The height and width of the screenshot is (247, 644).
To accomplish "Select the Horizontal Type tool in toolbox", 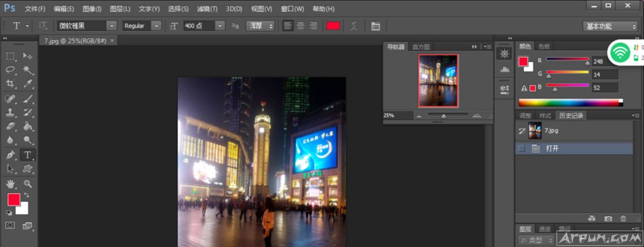I will coord(27,155).
